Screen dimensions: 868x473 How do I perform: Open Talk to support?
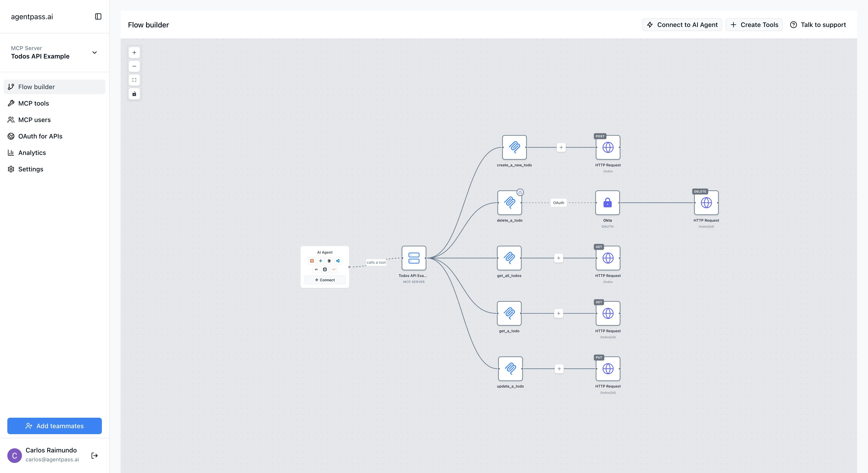click(x=818, y=25)
